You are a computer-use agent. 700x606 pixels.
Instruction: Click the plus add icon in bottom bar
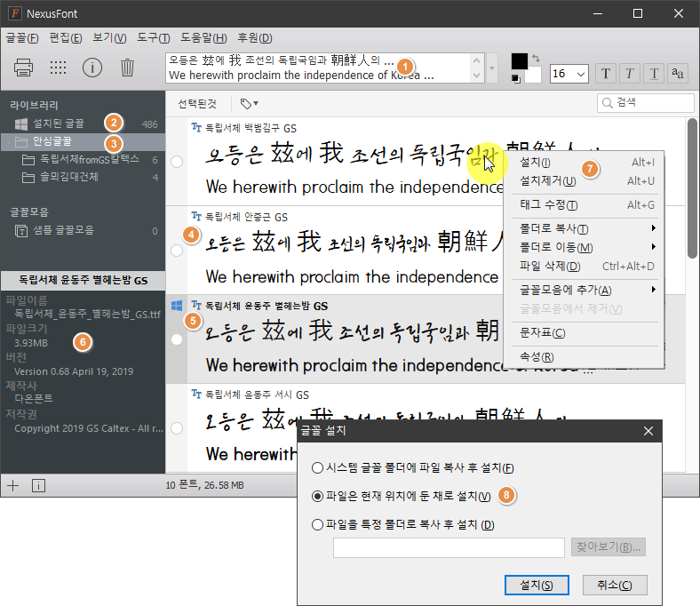click(13, 485)
